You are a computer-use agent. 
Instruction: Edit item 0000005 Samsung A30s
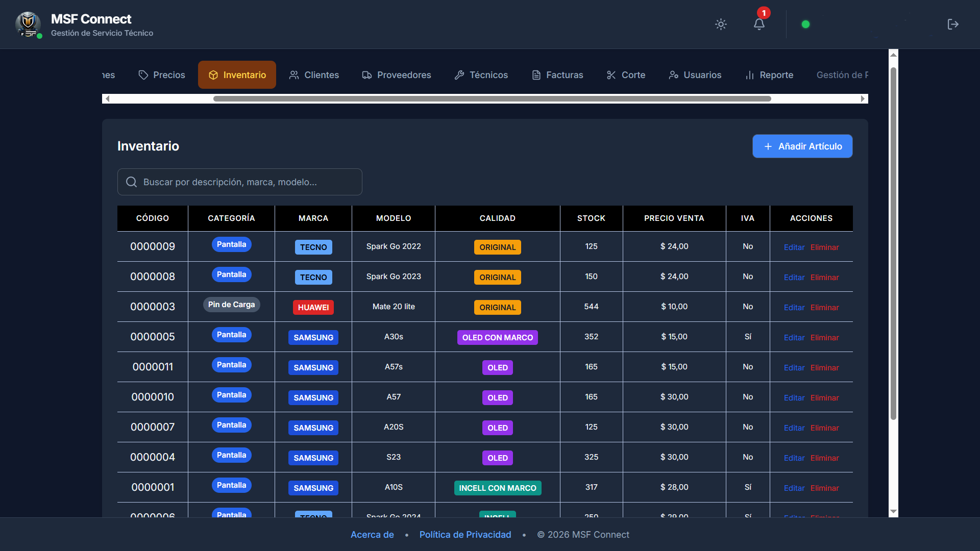point(794,338)
